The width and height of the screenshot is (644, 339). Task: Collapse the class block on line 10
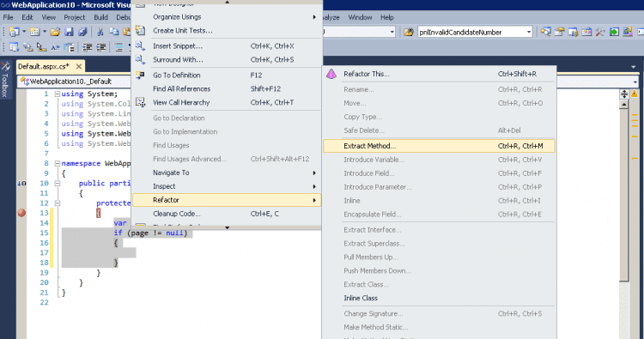click(58, 184)
